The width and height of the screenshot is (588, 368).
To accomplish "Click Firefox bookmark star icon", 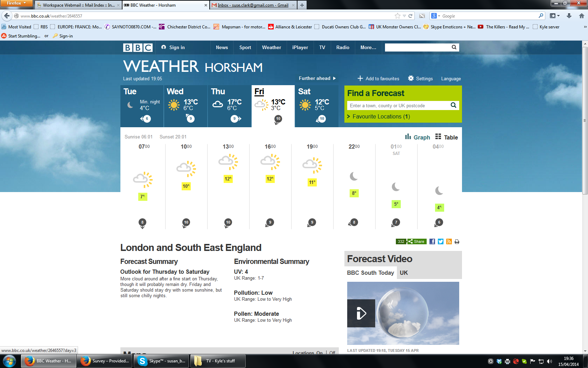I will coord(397,16).
